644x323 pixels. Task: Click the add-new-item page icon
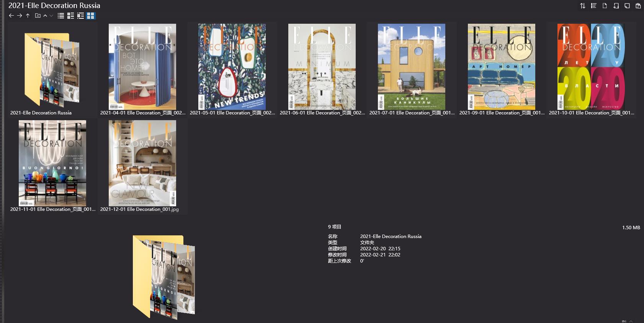pos(616,6)
